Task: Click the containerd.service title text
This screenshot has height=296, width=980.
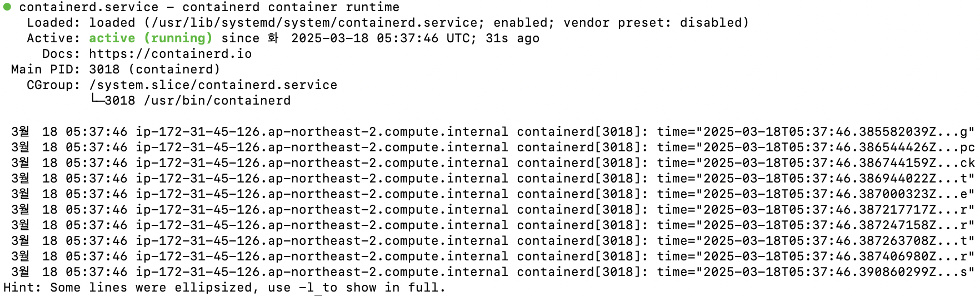Action: pos(89,7)
